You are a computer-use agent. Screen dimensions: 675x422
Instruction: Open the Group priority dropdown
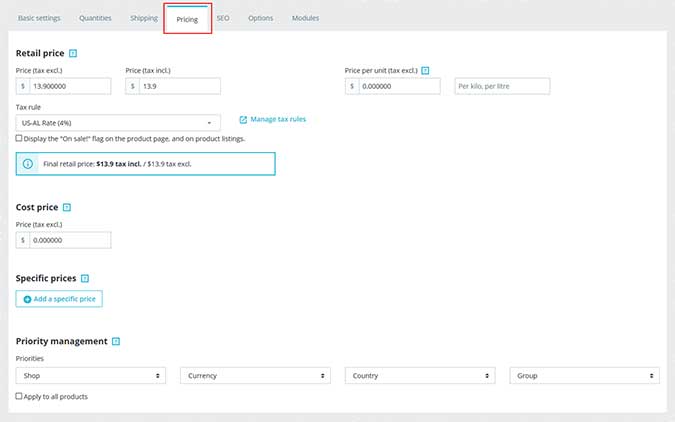click(584, 376)
